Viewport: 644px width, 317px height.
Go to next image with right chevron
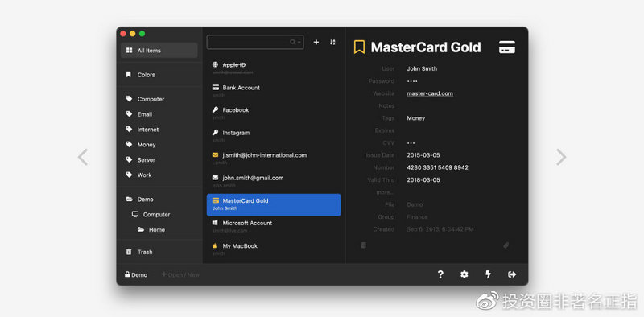[561, 157]
